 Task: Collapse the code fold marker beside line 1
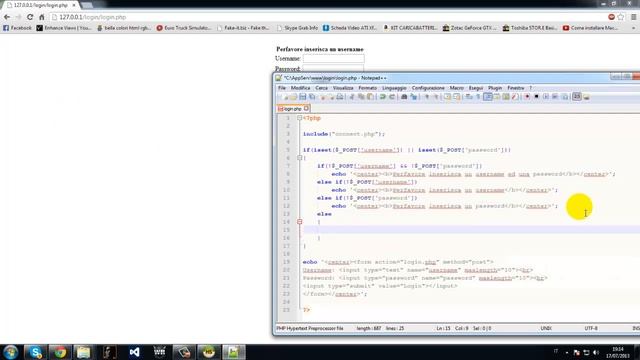(300, 118)
